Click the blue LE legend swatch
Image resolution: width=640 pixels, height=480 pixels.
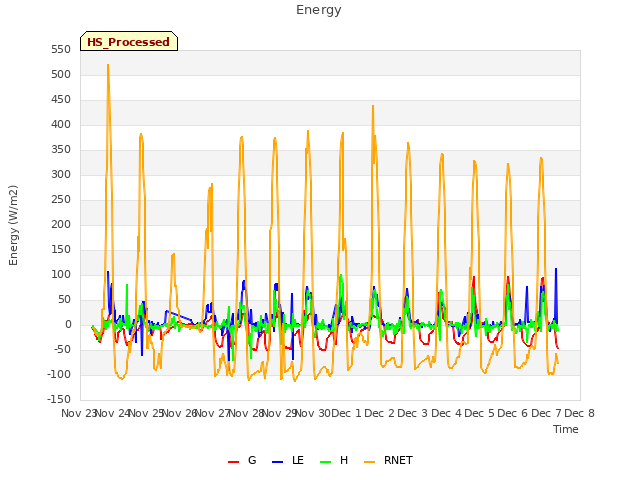coord(278,462)
